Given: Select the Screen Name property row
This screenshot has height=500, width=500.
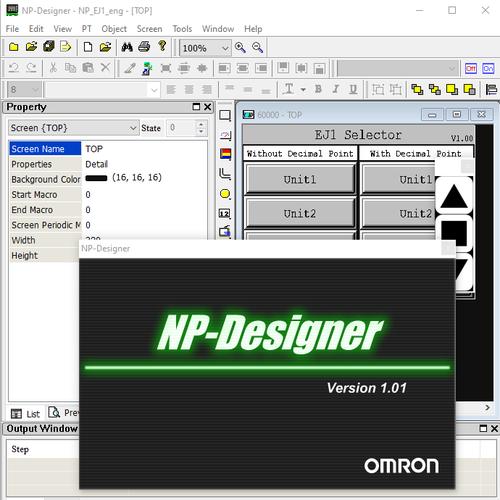Looking at the screenshot, I should pos(108,149).
